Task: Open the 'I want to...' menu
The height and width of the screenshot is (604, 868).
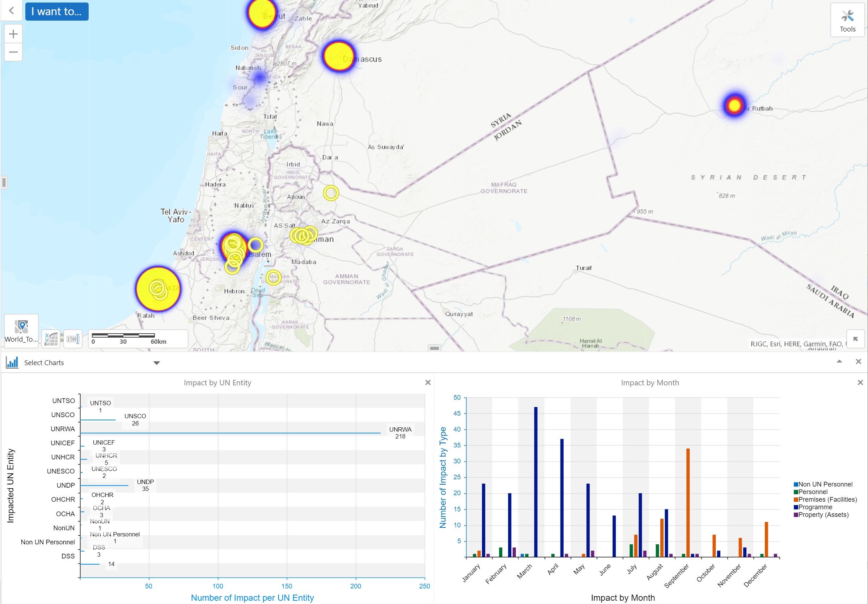Action: tap(57, 11)
